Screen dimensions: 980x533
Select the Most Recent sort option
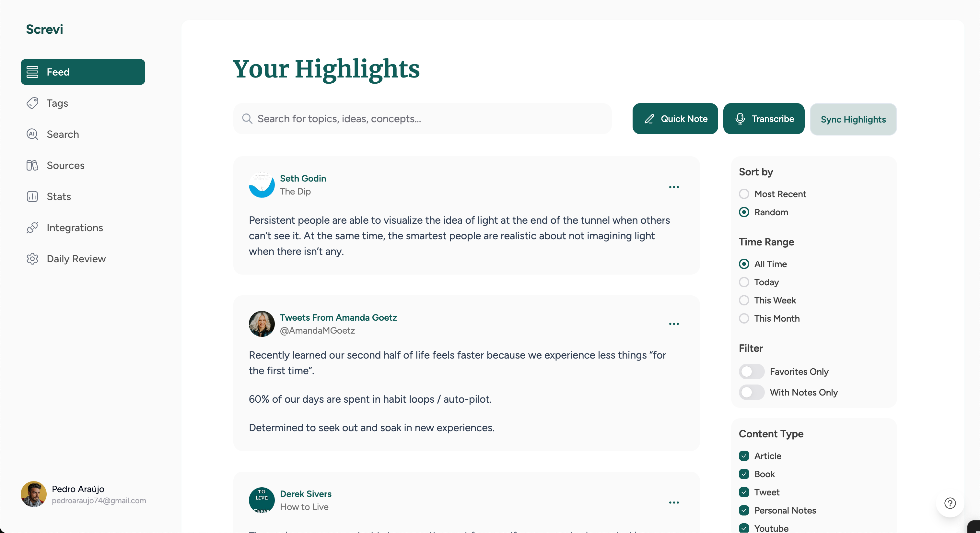744,194
